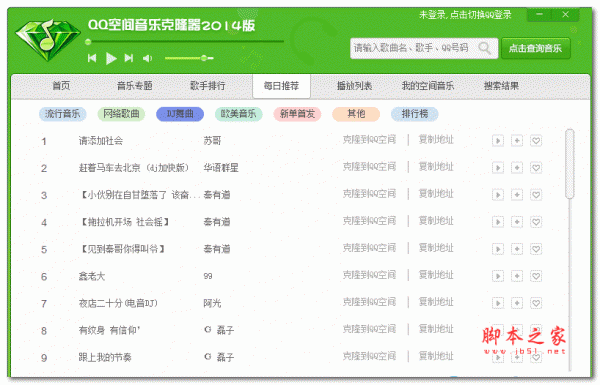Select DJ舞曲 category pill
600x385 pixels.
pyautogui.click(x=180, y=114)
